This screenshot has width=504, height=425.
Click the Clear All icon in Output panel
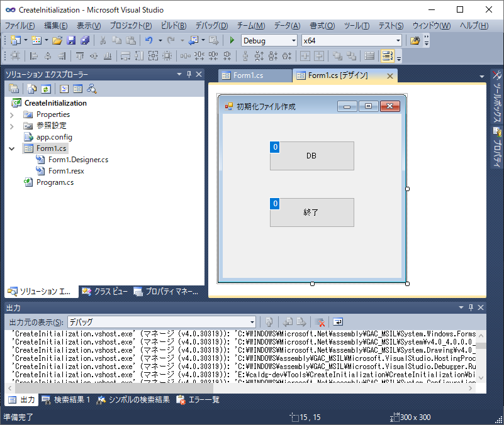click(x=320, y=322)
